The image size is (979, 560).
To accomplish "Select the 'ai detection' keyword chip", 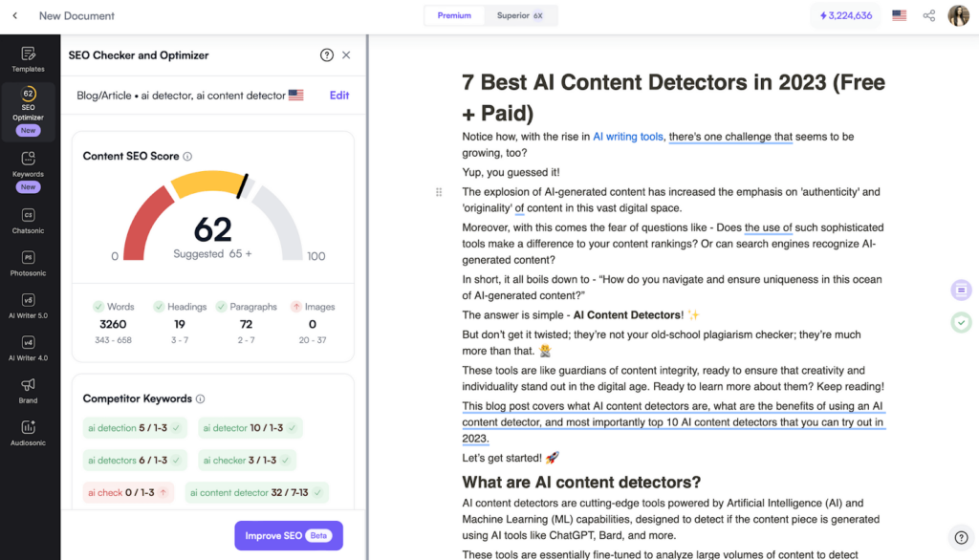I will (134, 428).
